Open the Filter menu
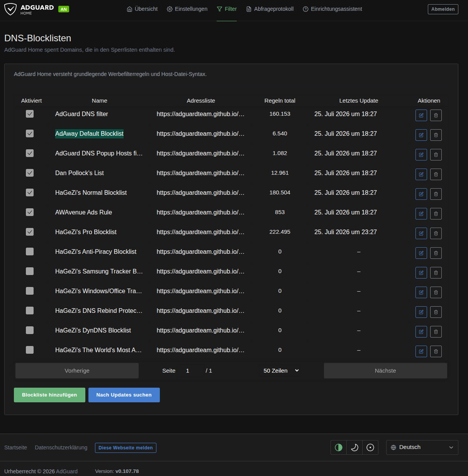 coord(227,9)
